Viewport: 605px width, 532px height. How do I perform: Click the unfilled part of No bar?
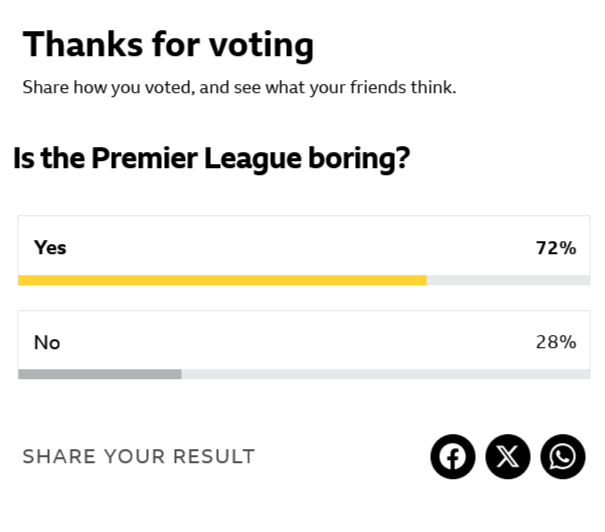[386, 374]
